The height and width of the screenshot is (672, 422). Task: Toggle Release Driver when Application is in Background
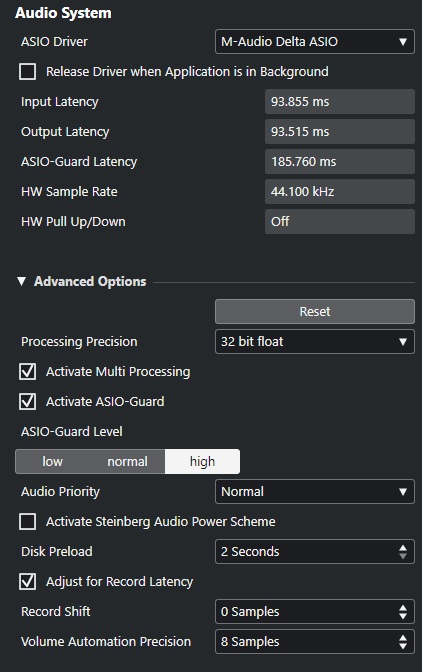[27, 72]
